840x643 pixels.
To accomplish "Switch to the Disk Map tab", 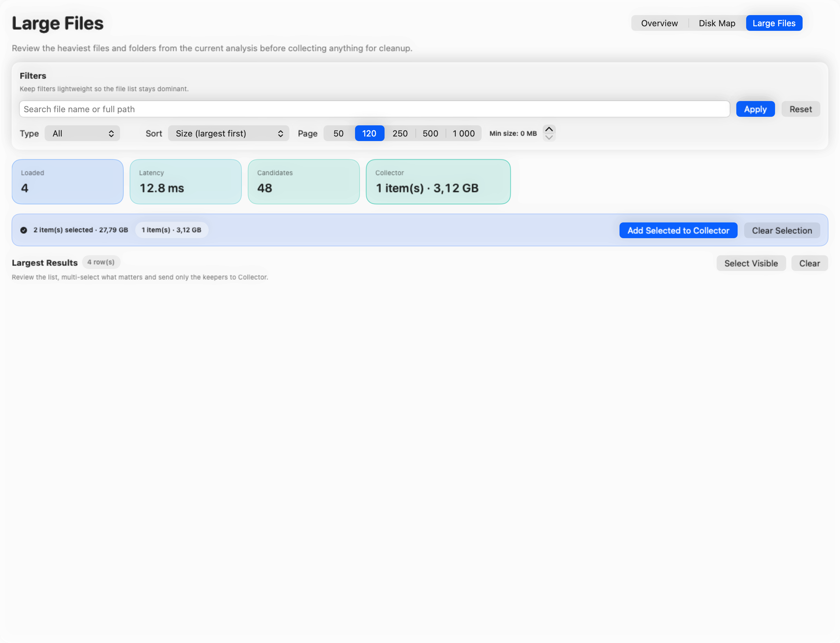I will click(x=717, y=23).
